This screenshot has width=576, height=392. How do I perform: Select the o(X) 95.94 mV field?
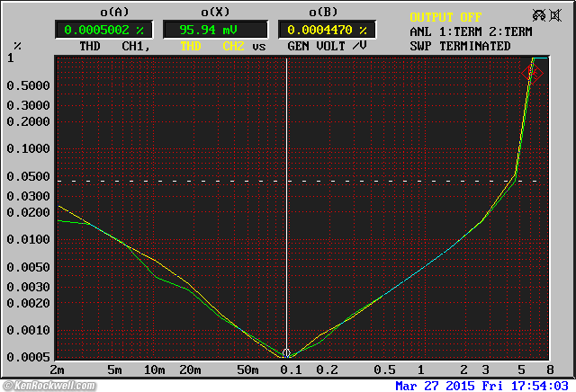click(215, 30)
